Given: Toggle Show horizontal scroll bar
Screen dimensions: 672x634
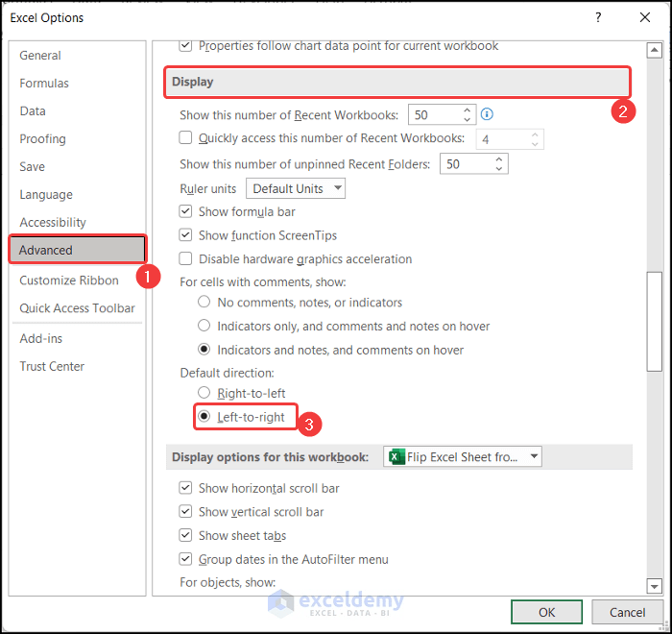Looking at the screenshot, I should 185,488.
